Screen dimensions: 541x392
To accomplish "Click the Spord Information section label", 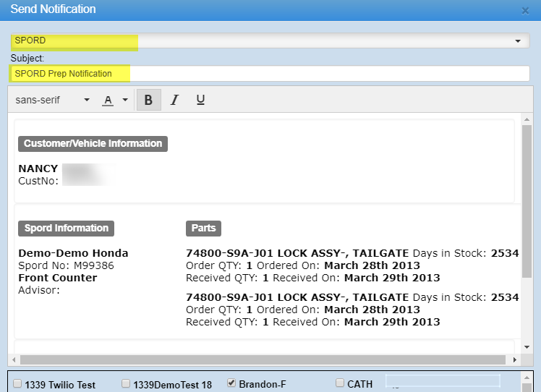I will coord(66,228).
